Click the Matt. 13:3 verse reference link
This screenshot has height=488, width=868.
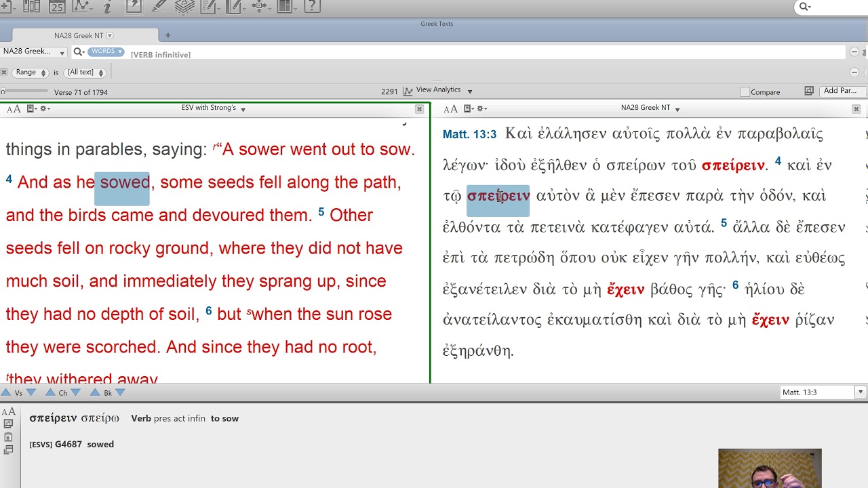point(469,134)
